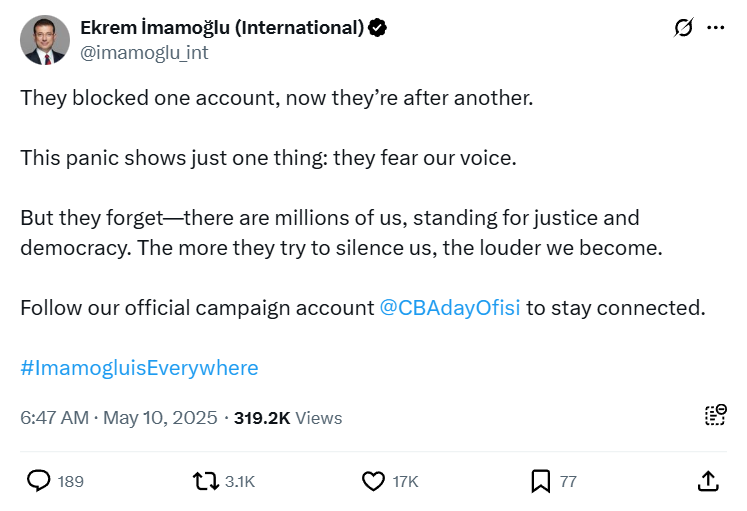Click the 17K likes count
This screenshot has height=511, width=747.
(405, 482)
